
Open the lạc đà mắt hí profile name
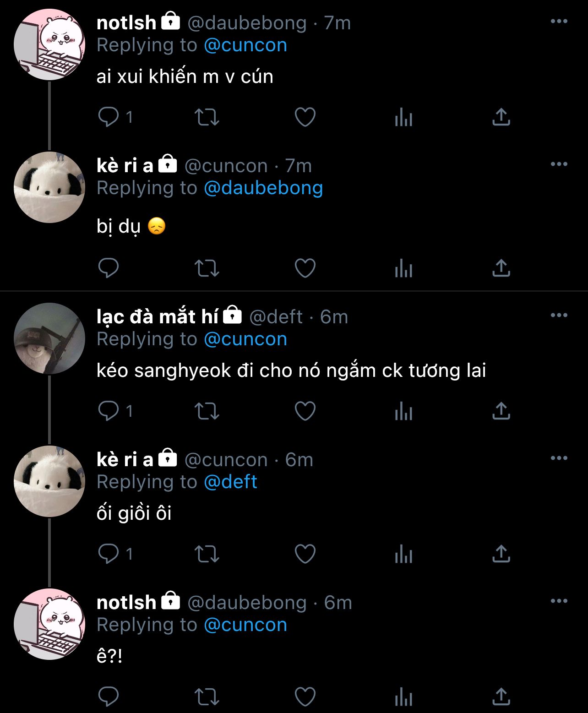click(x=158, y=316)
